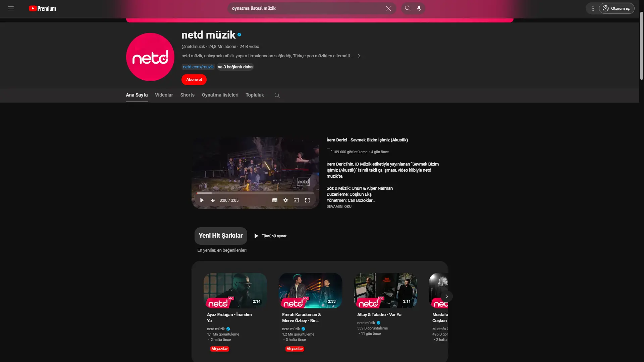Go to YouTube Premium home logo
Image resolution: width=644 pixels, height=362 pixels.
tap(42, 8)
